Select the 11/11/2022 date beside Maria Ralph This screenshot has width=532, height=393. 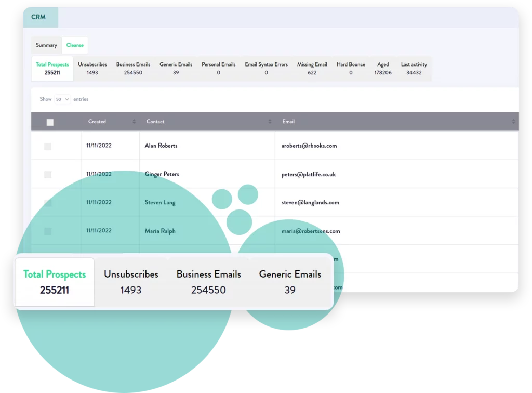99,231
